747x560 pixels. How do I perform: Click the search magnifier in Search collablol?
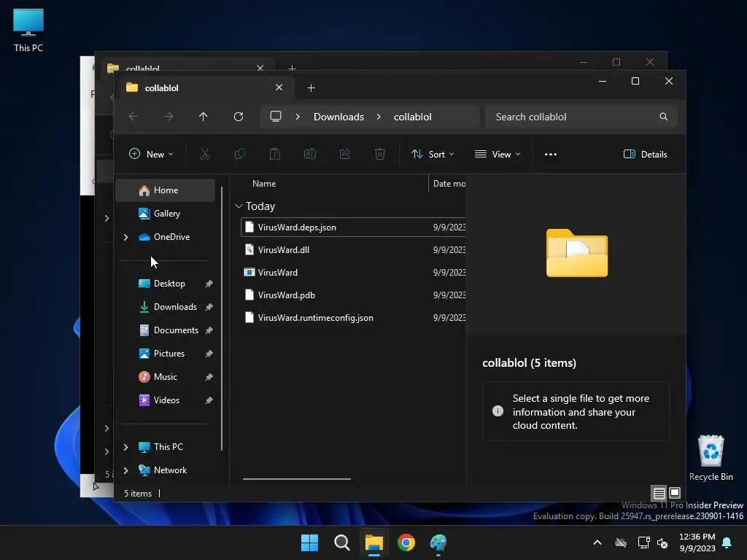click(664, 117)
